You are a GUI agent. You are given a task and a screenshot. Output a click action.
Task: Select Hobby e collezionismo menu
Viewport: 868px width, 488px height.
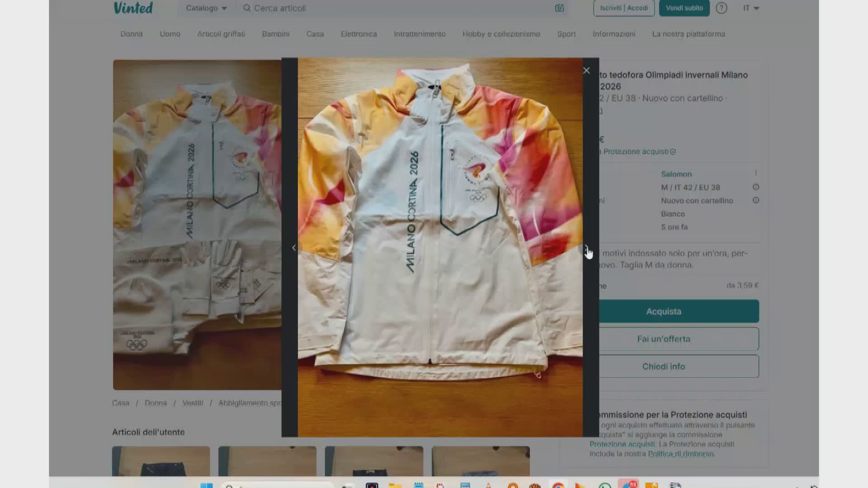[501, 34]
